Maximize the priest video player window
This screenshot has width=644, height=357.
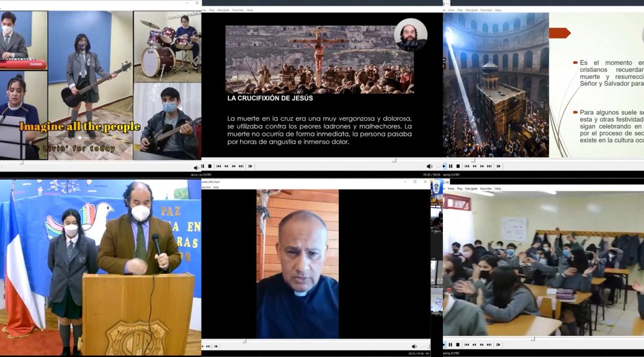[415, 182]
